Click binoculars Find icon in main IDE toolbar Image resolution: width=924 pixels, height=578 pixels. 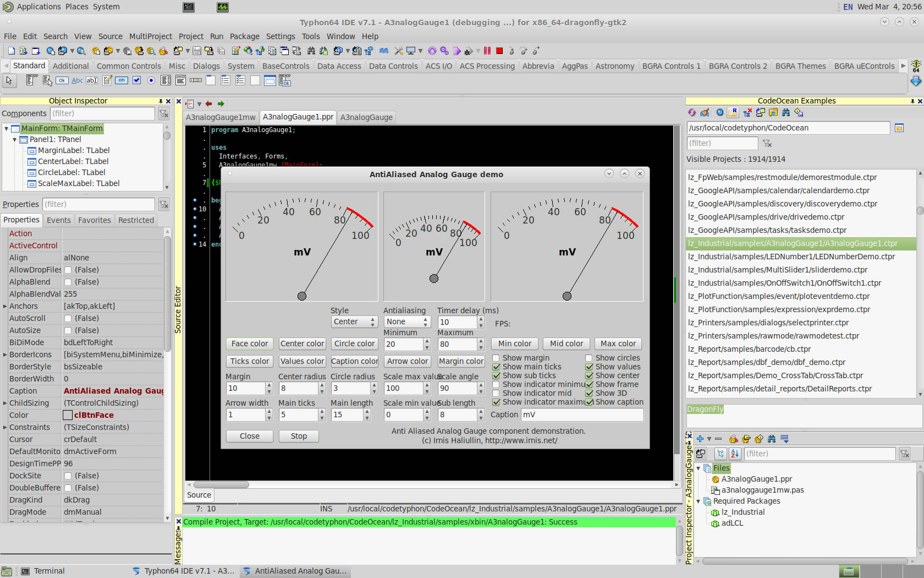[311, 51]
